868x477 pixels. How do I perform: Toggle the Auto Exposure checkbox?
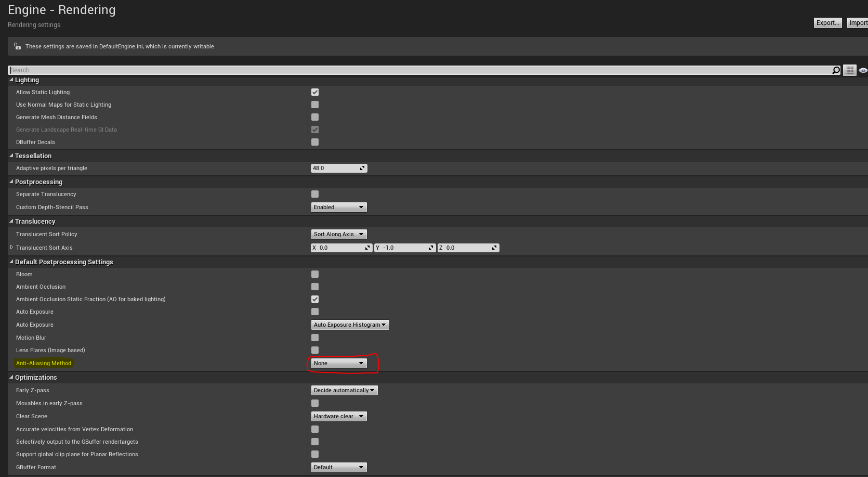point(315,312)
